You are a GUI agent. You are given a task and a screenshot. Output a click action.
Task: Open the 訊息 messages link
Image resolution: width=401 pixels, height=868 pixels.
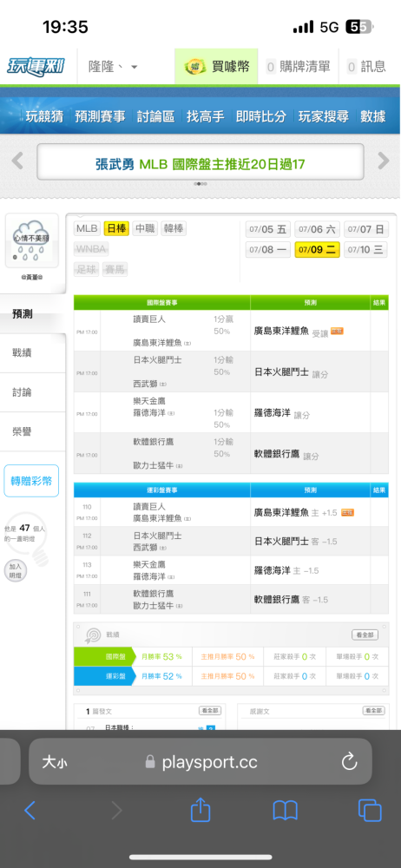(366, 67)
